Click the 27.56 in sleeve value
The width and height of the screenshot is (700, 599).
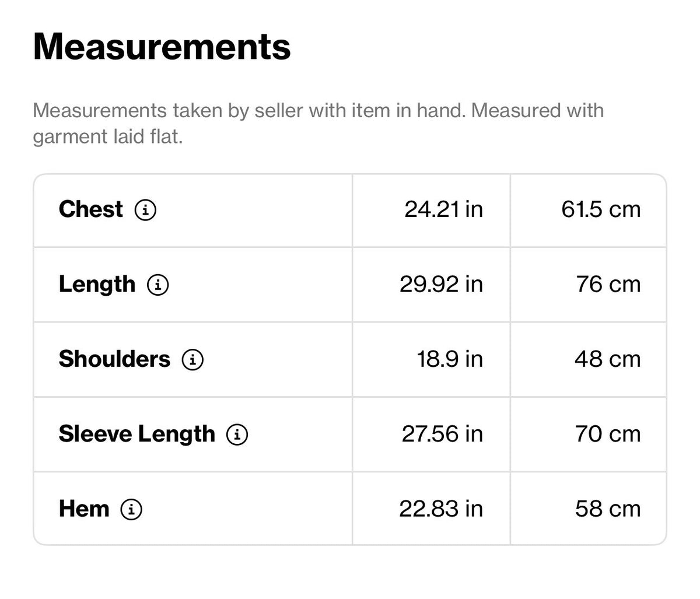(442, 435)
